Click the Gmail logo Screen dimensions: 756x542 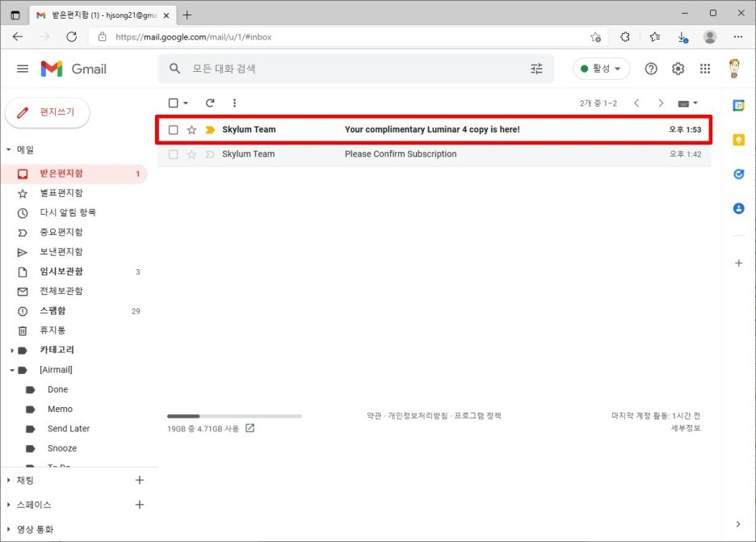tap(73, 69)
